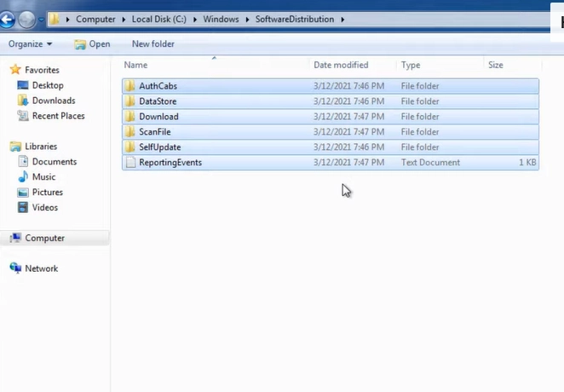Click the Forward navigation arrow button
564x392 pixels.
tap(26, 20)
